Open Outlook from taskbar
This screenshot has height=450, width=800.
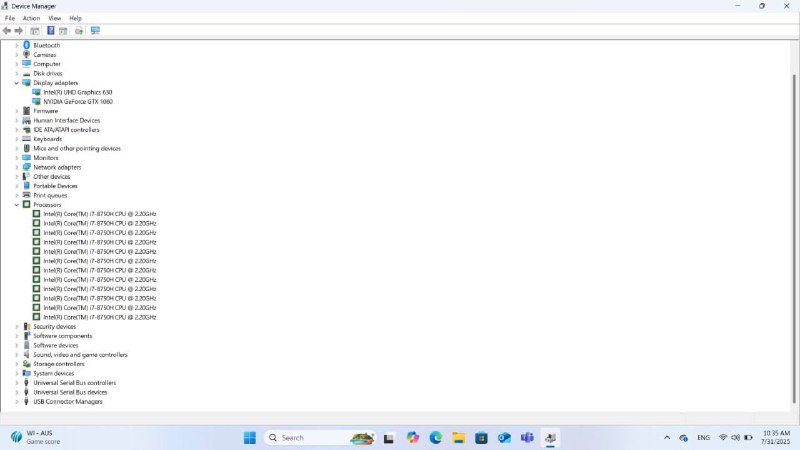pyautogui.click(x=504, y=438)
